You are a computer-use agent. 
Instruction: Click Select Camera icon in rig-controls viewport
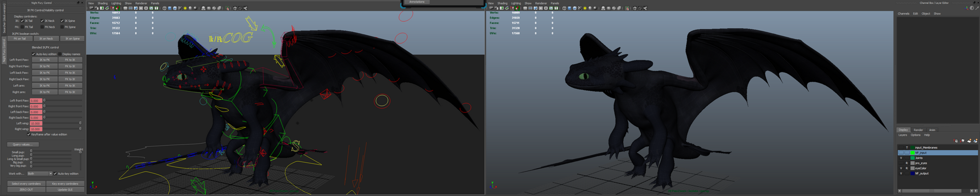tap(91, 8)
